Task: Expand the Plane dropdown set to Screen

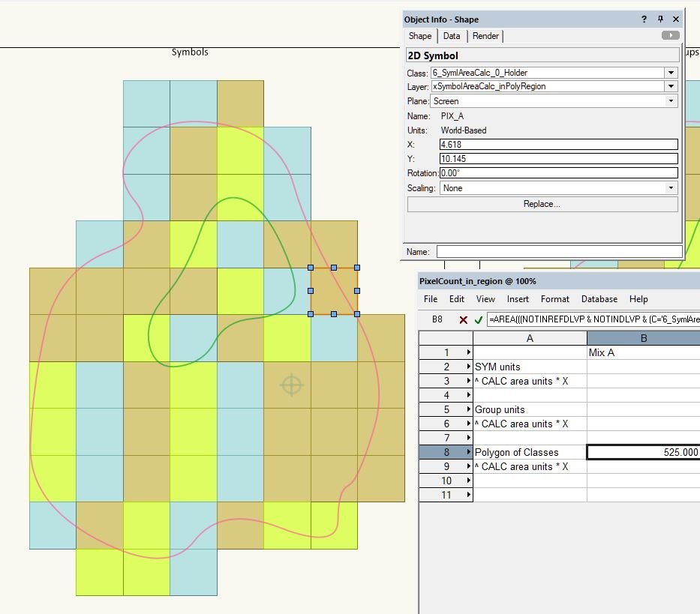Action: click(x=671, y=101)
